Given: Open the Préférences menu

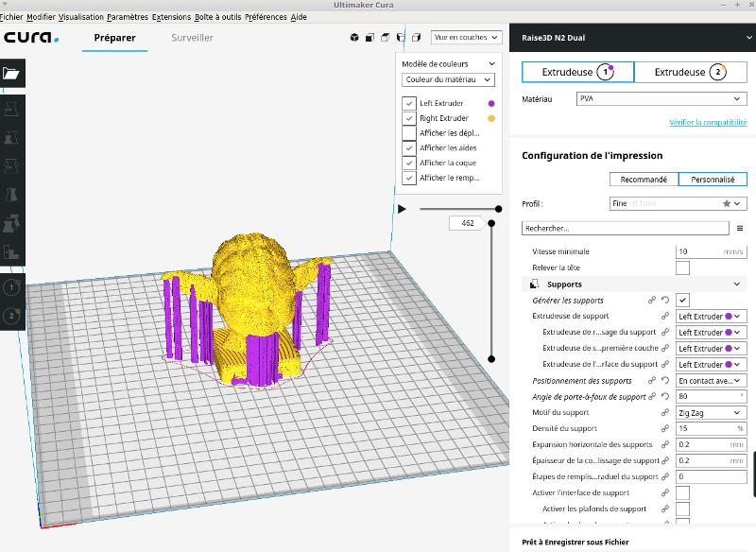Looking at the screenshot, I should tap(266, 17).
